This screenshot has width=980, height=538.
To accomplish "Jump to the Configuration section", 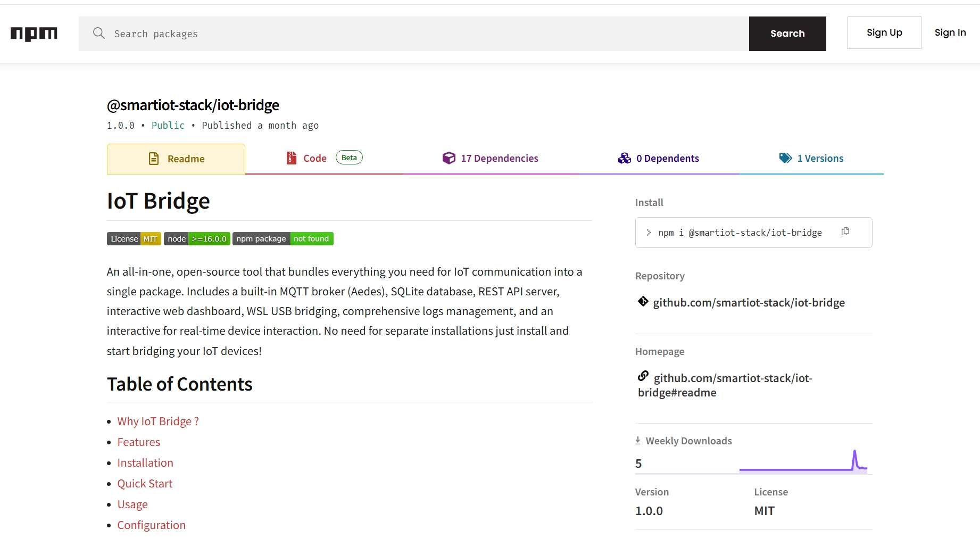I will point(152,525).
